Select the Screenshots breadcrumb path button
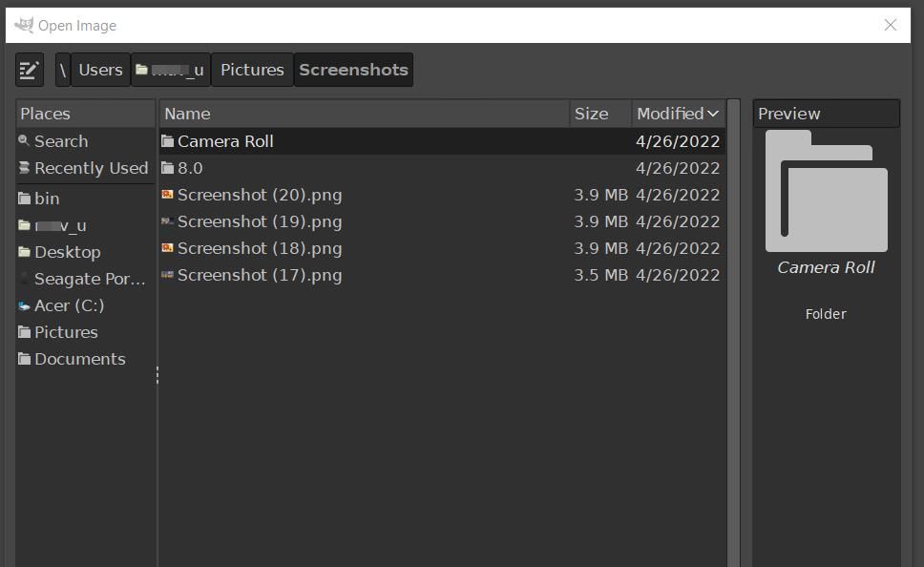Image resolution: width=924 pixels, height=567 pixels. click(x=353, y=70)
